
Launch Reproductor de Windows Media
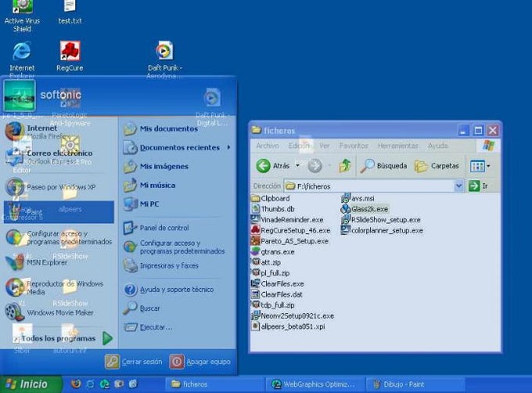[x=59, y=287]
